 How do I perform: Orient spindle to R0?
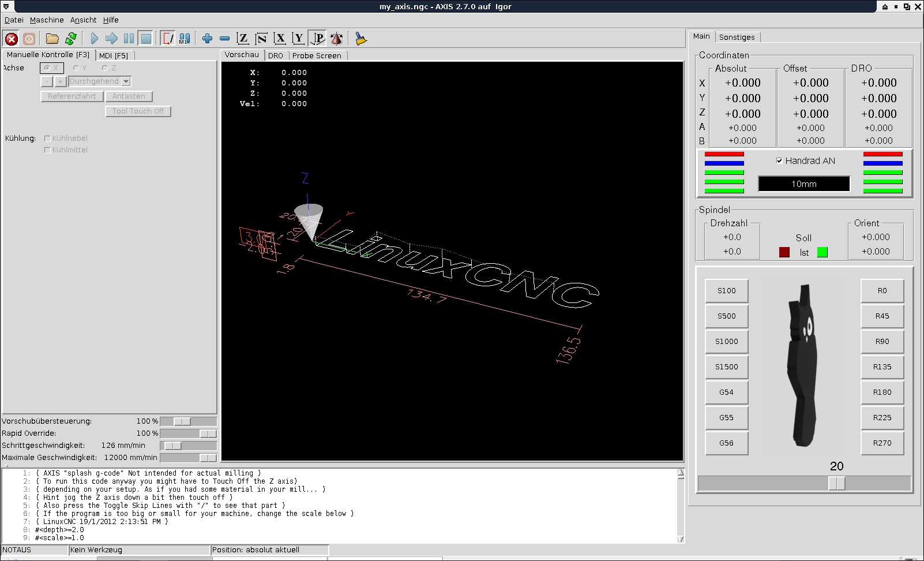882,291
